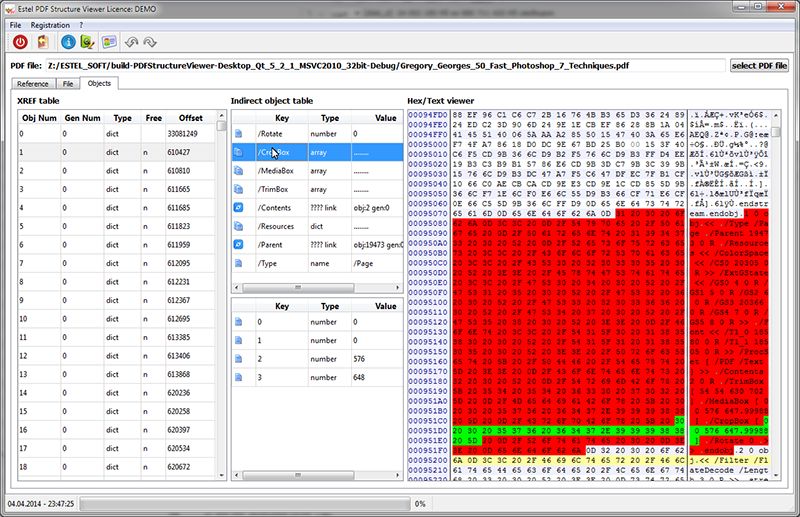This screenshot has width=800, height=517.
Task: Open the Registration menu
Action: coord(50,23)
